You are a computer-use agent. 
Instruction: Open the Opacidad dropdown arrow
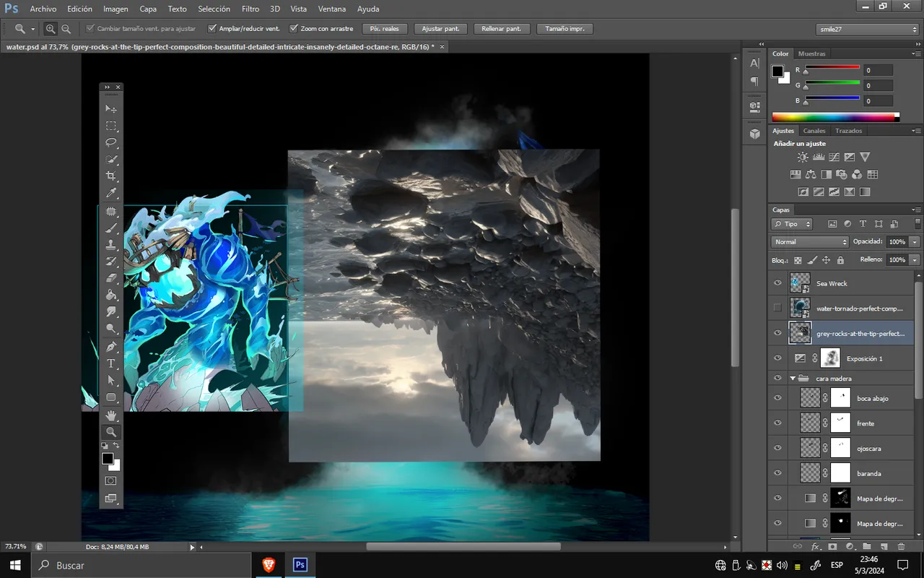pos(915,242)
